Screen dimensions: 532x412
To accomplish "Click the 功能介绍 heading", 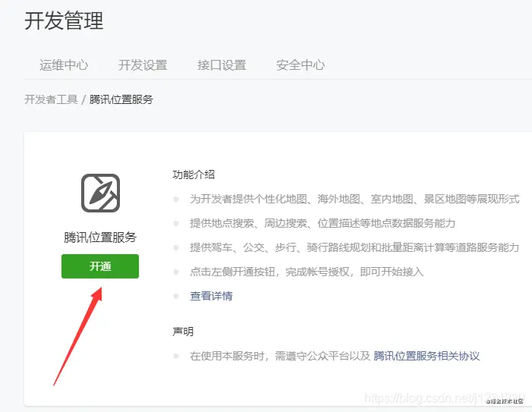I will [194, 175].
